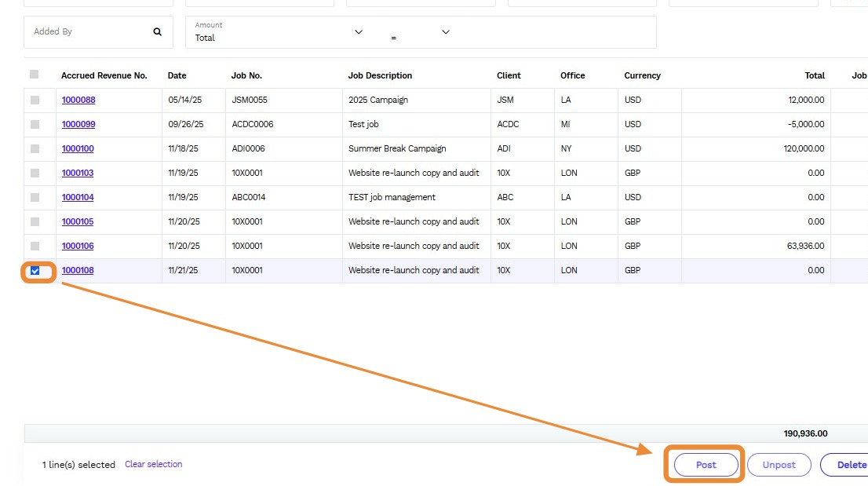Click the Office column header
868x486 pixels.
[x=572, y=76]
